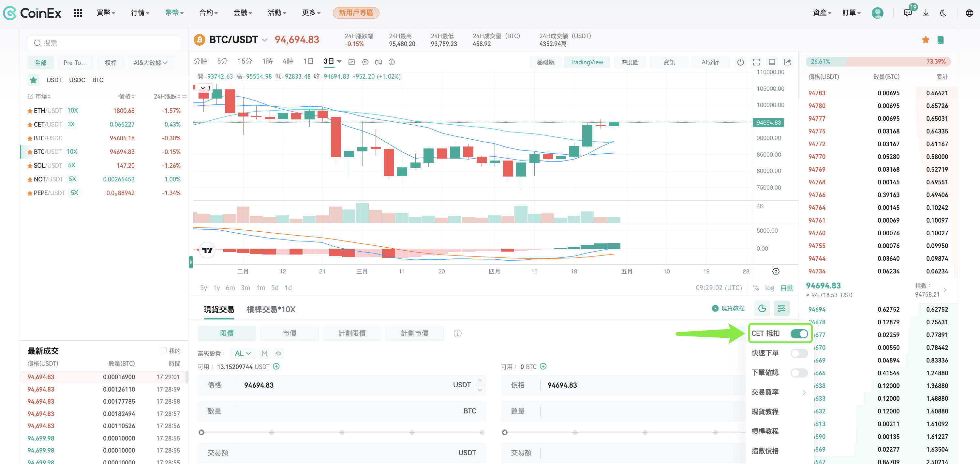Screen dimensions: 980x464
Task: Switch chart to 深度圖 tab
Action: [630, 62]
